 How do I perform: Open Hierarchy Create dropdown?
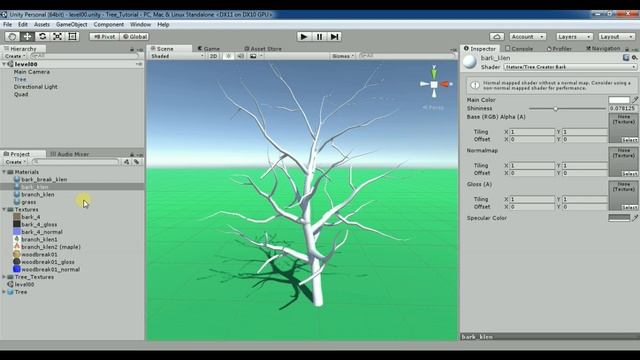[15, 56]
